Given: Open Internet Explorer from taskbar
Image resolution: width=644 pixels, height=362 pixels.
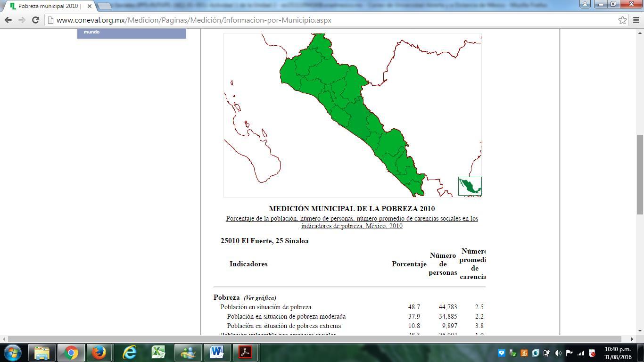Looking at the screenshot, I should tap(129, 353).
